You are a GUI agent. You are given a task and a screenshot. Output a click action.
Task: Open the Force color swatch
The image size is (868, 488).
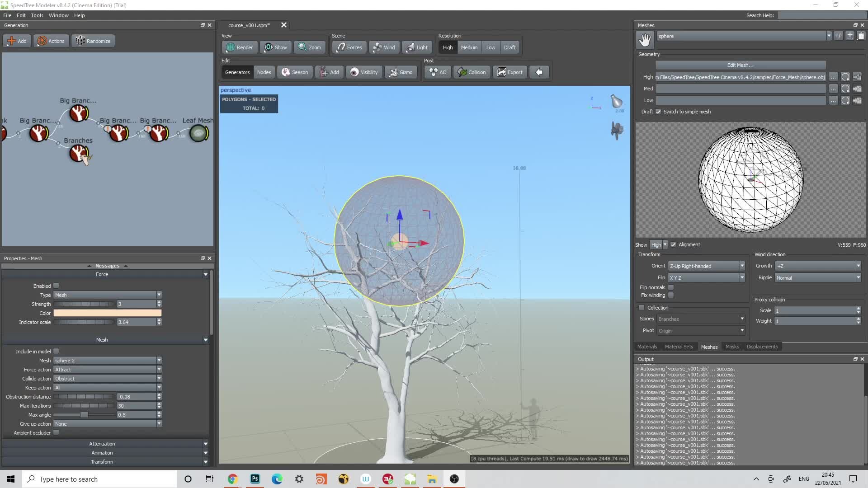[107, 313]
